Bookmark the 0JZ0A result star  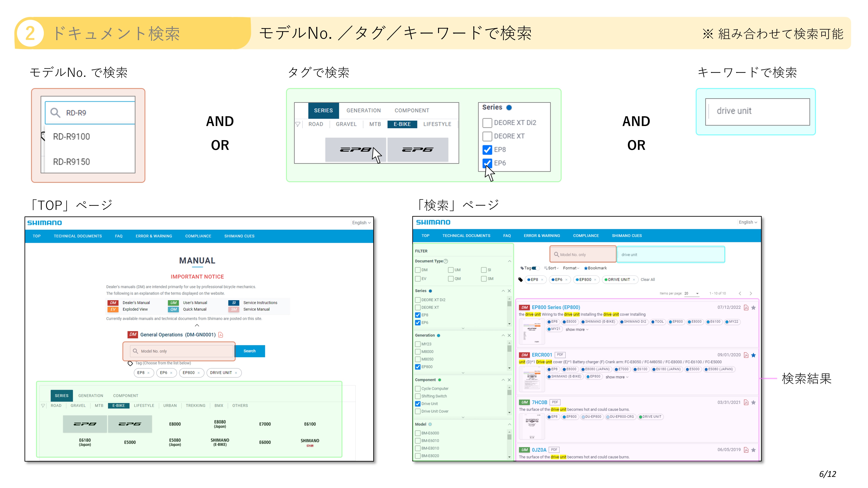click(x=753, y=450)
